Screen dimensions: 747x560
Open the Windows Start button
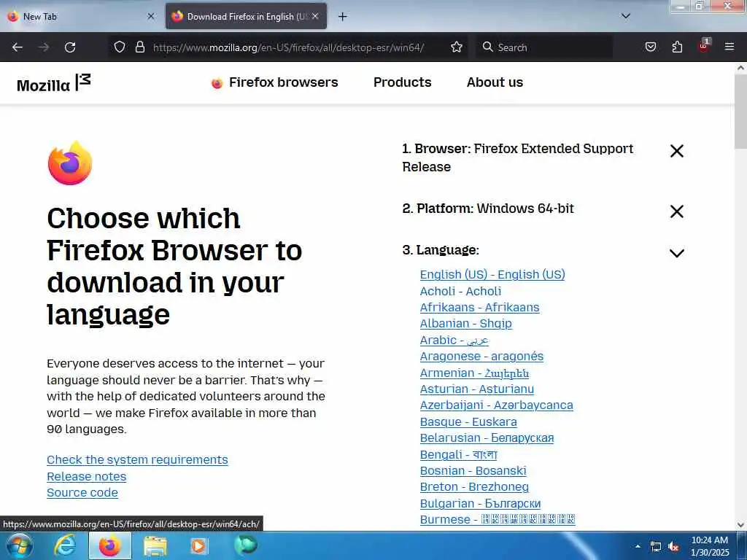pos(20,545)
